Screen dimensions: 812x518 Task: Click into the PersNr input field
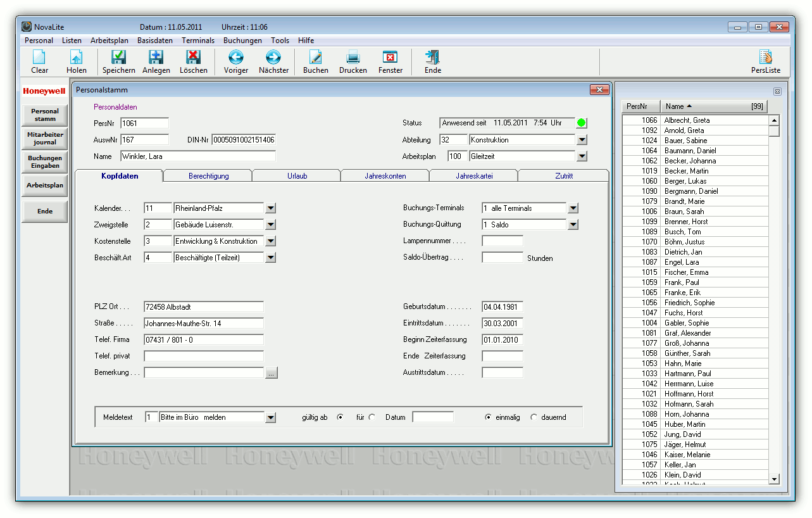coord(144,123)
